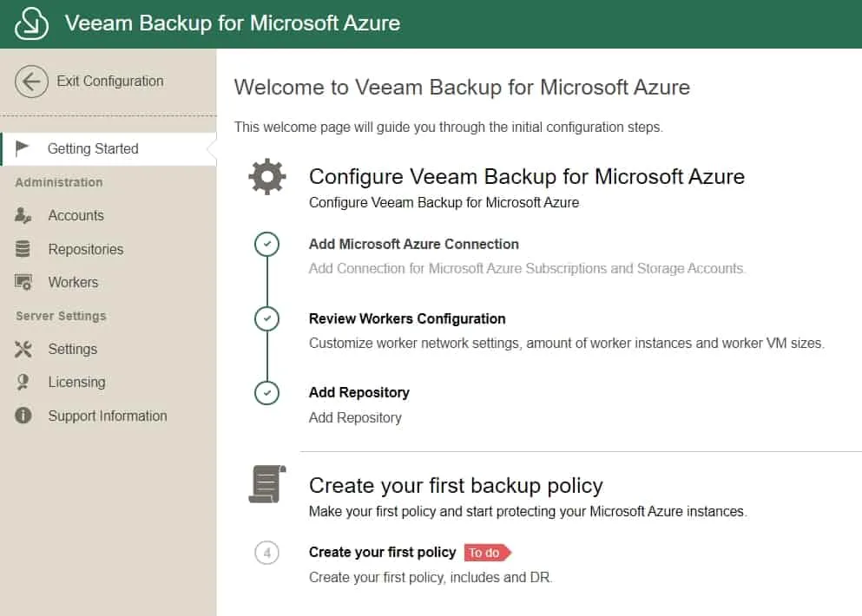Viewport: 862px width, 616px height.
Task: Click the Welcome to Veeam Backup heading
Action: (462, 88)
